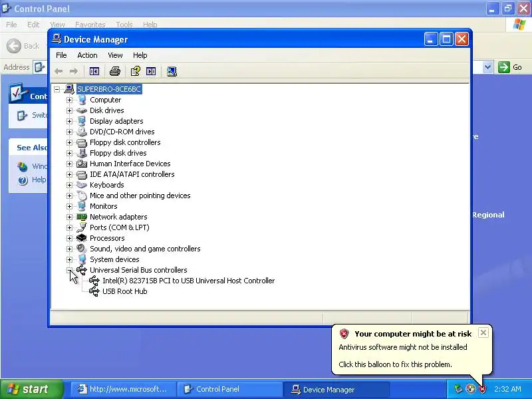
Task: Click the Network adapters category icon
Action: 82,217
